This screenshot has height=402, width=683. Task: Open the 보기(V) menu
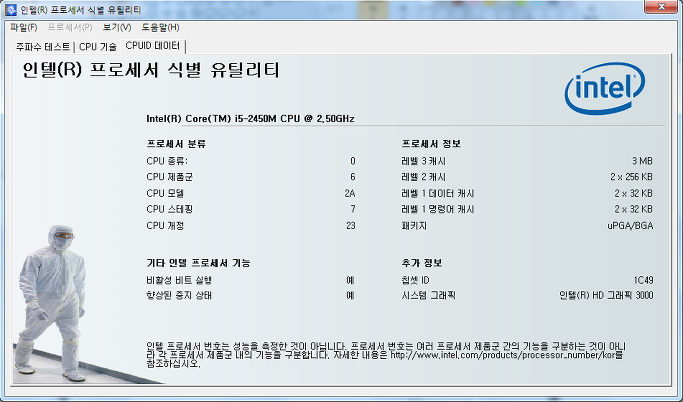(x=117, y=27)
